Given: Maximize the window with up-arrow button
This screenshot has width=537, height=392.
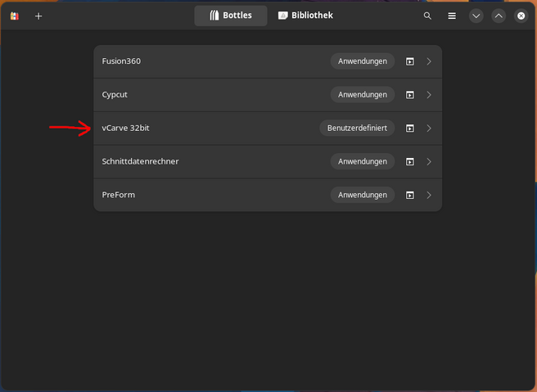Looking at the screenshot, I should click(499, 16).
